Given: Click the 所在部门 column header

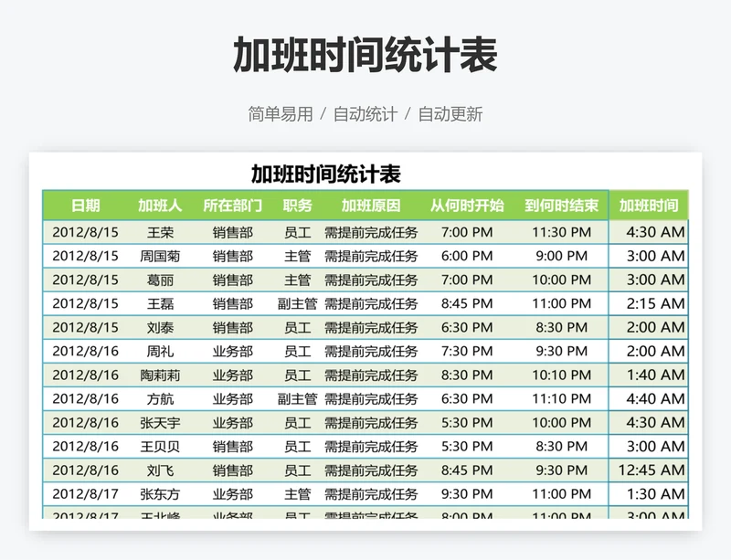Looking at the screenshot, I should pyautogui.click(x=233, y=206).
